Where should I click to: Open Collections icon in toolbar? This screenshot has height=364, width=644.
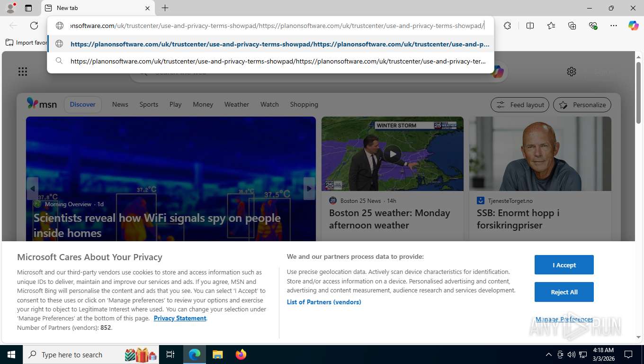(x=572, y=26)
